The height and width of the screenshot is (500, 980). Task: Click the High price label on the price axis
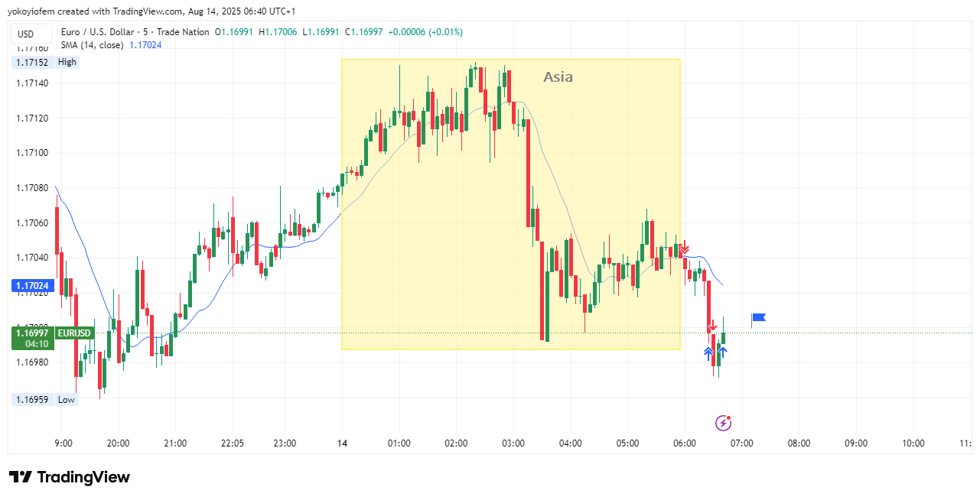click(x=67, y=62)
